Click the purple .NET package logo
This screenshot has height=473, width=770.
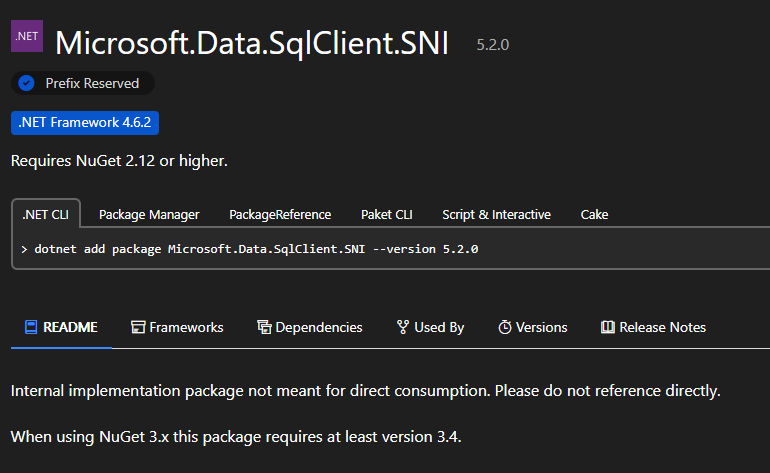27,35
